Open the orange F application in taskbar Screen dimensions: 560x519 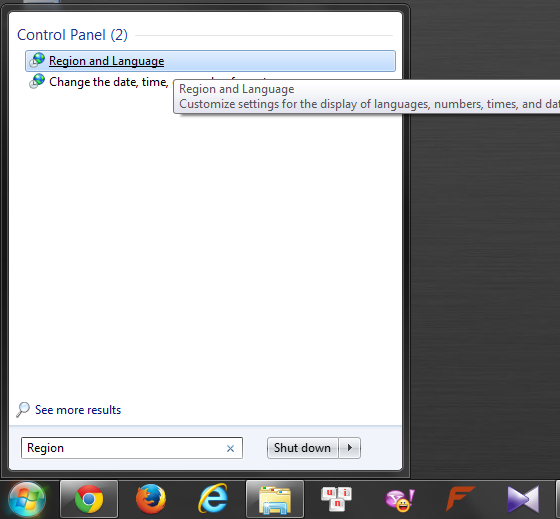(460, 498)
